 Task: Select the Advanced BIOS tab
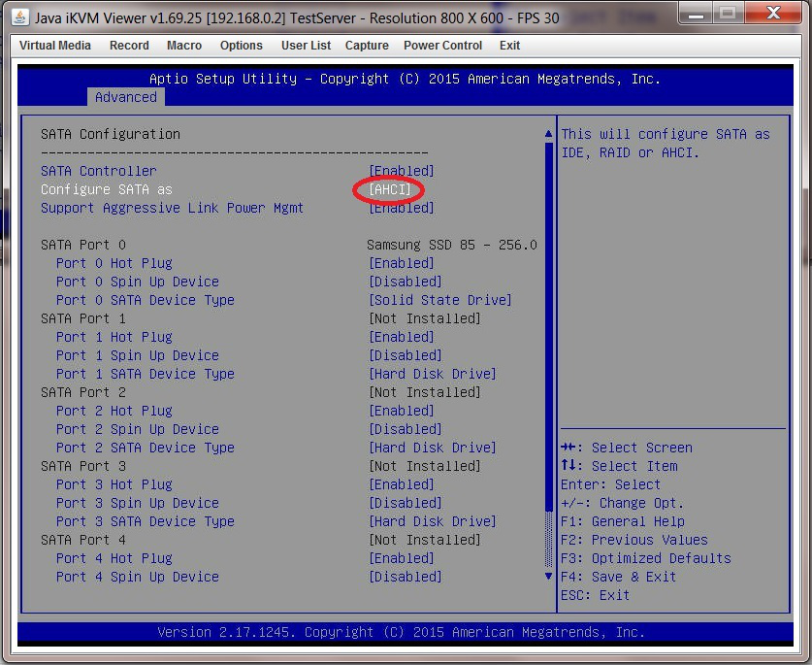125,97
